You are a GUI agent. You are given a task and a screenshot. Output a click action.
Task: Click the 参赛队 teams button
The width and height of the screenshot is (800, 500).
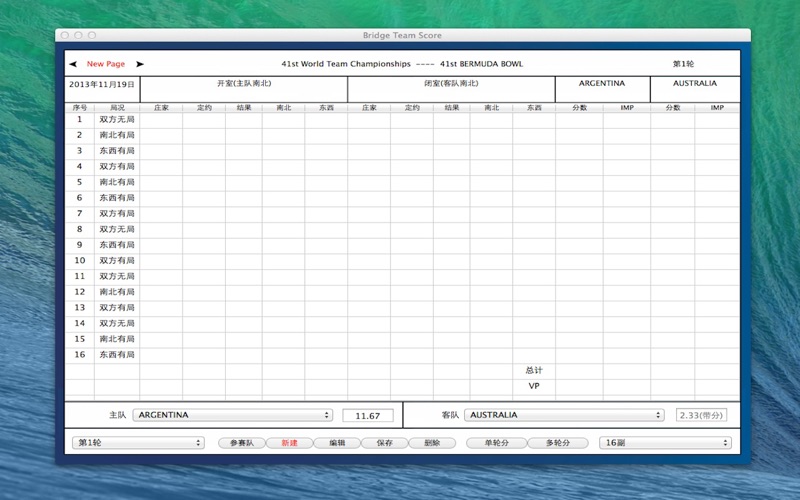click(241, 443)
